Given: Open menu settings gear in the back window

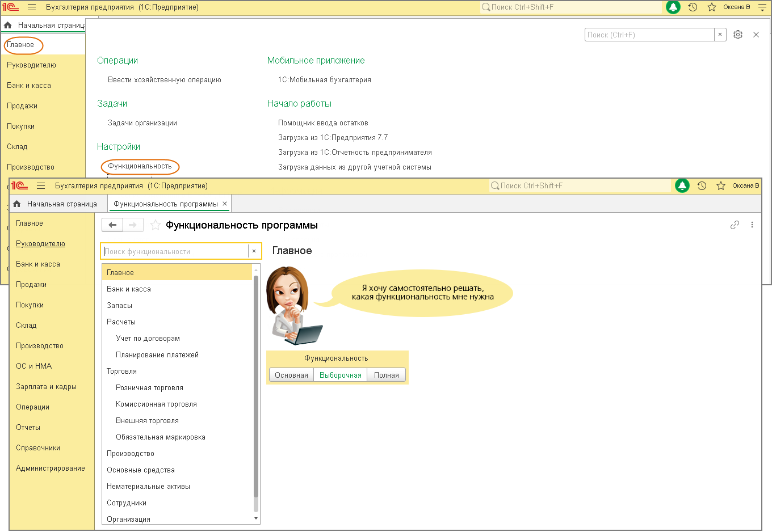Looking at the screenshot, I should coord(738,35).
